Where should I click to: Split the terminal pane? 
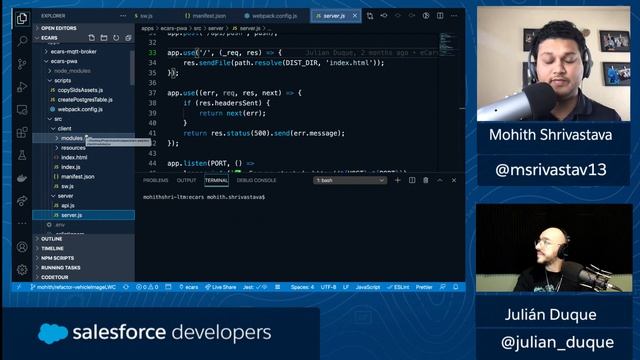tap(412, 180)
